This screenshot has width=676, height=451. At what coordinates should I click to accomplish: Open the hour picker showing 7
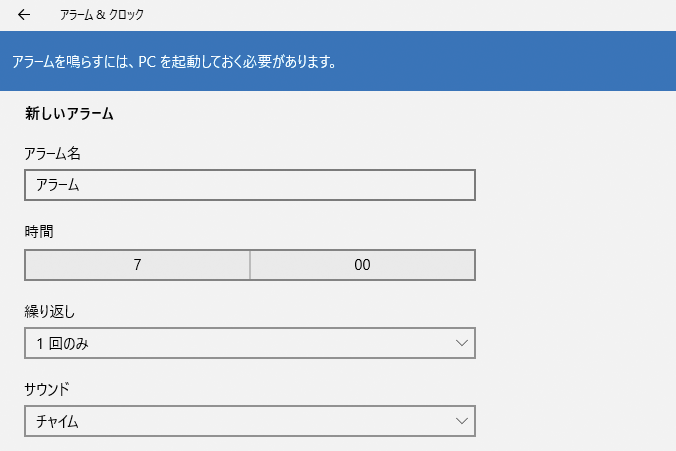pyautogui.click(x=137, y=265)
